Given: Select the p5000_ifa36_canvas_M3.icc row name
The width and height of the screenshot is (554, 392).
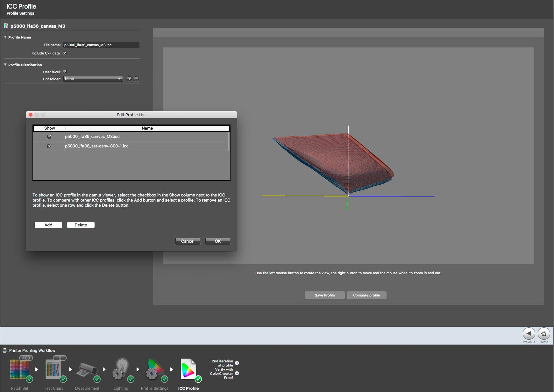Looking at the screenshot, I should 92,136.
